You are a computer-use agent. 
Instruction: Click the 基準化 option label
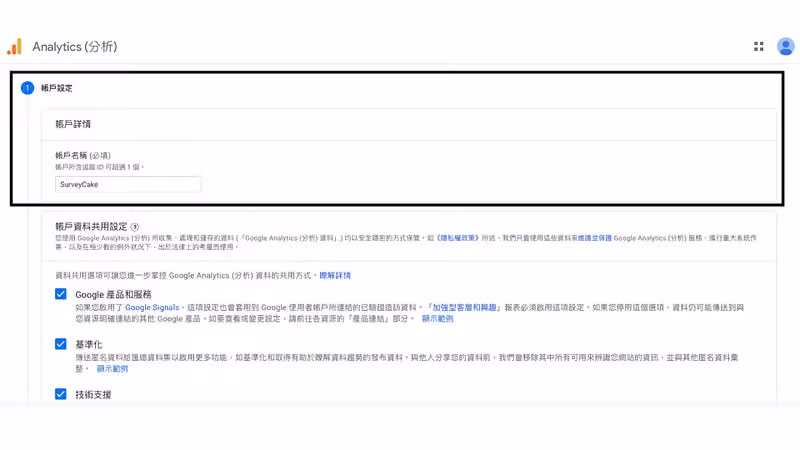pos(89,344)
